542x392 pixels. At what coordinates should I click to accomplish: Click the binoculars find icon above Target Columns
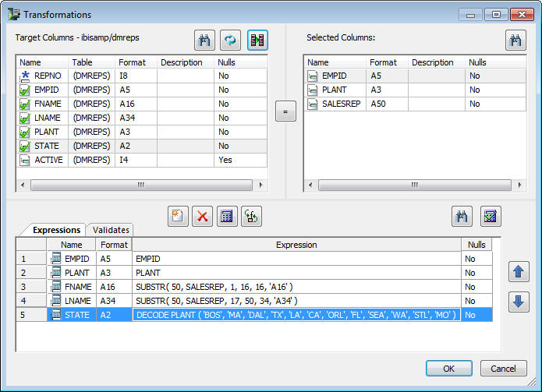[204, 41]
